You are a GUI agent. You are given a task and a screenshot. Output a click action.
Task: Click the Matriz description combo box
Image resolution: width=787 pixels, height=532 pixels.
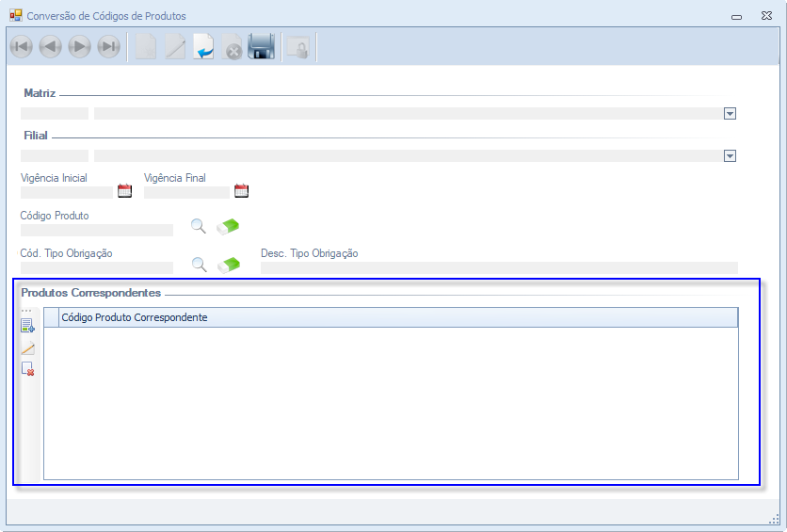click(x=415, y=113)
